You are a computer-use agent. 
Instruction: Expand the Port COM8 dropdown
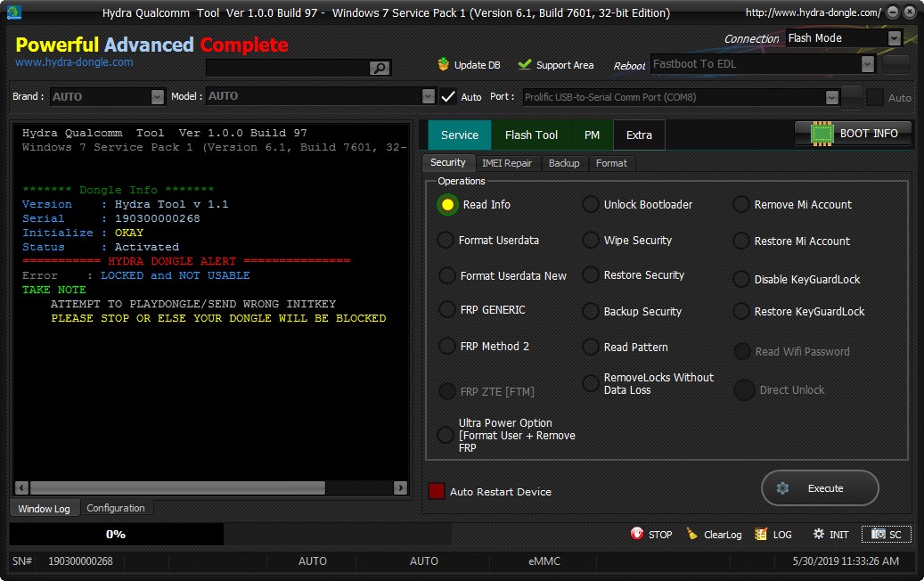(831, 97)
